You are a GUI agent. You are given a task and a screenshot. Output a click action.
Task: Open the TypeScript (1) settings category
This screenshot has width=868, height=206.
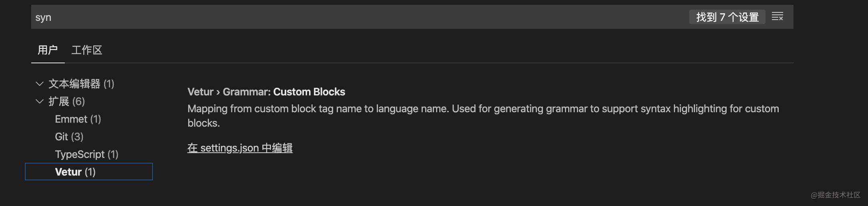coord(86,154)
